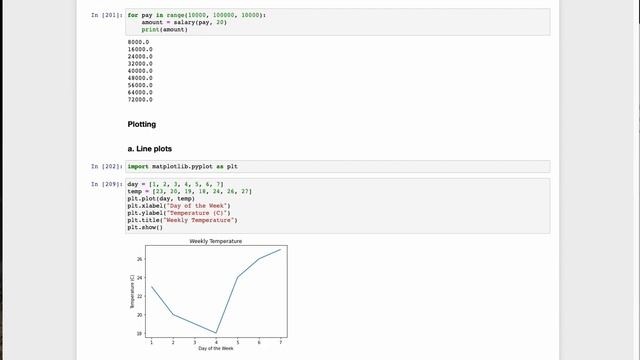The width and height of the screenshot is (640, 360).
Task: Click the 'temp = [23, 20, ...]' line
Action: pos(189,191)
